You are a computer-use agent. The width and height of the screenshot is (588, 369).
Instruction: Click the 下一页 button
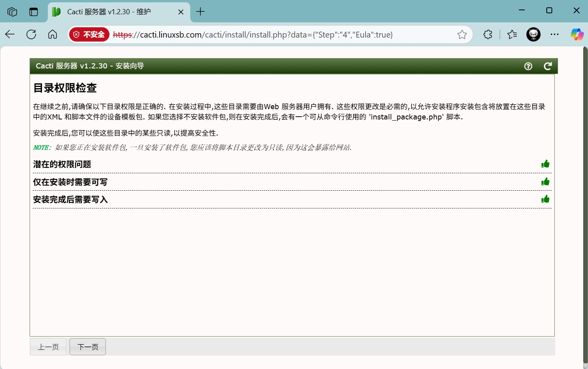pos(88,347)
